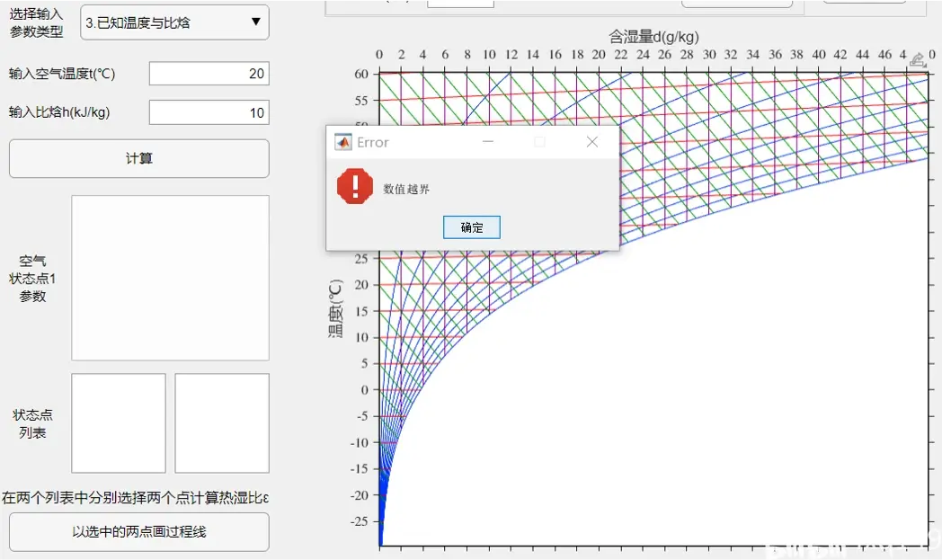Click the 计算 button
This screenshot has height=560, width=942.
(x=139, y=159)
